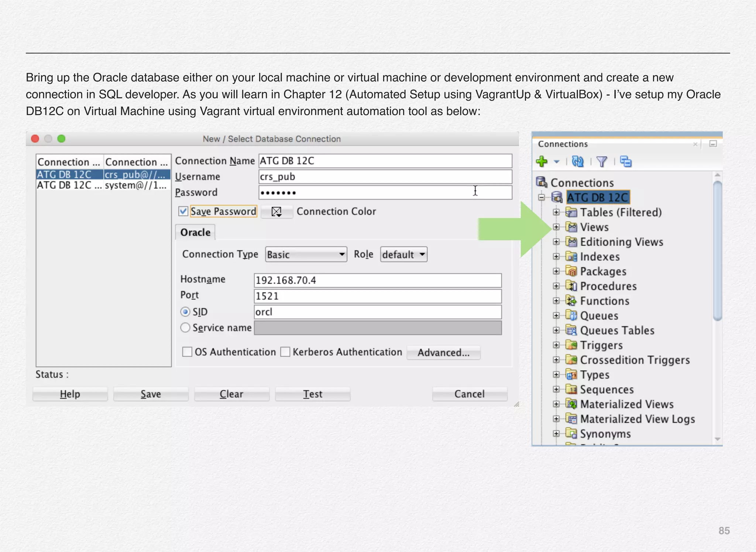Select the system@//1... connection row
This screenshot has width=756, height=552.
(103, 185)
